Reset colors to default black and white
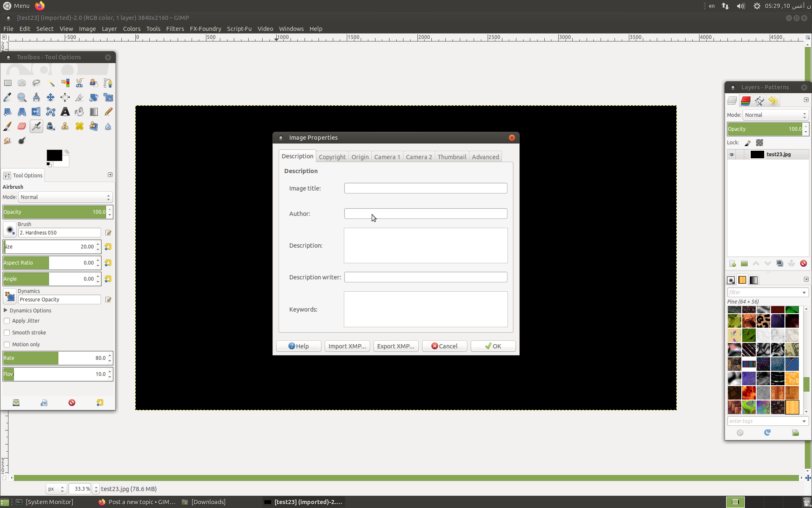Image resolution: width=812 pixels, height=508 pixels. pyautogui.click(x=49, y=164)
